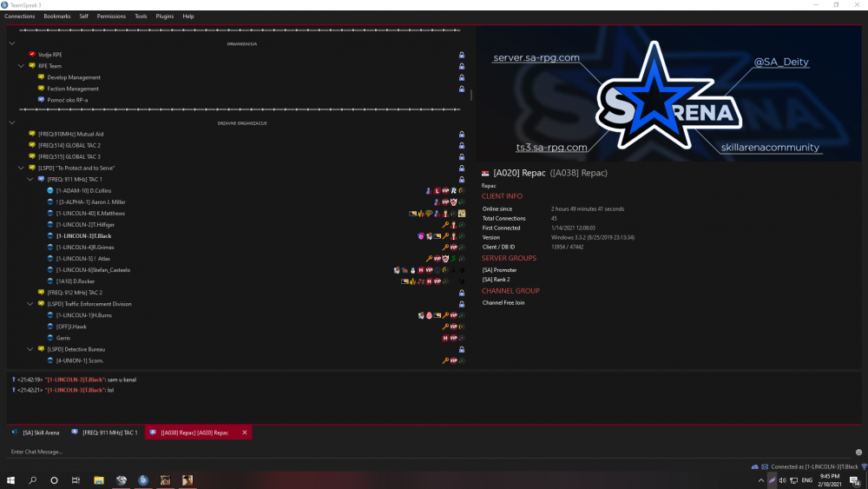Image resolution: width=868 pixels, height=489 pixels.
Task: Select client [1-LINCOLN-5] ! Atlas
Action: (x=83, y=259)
